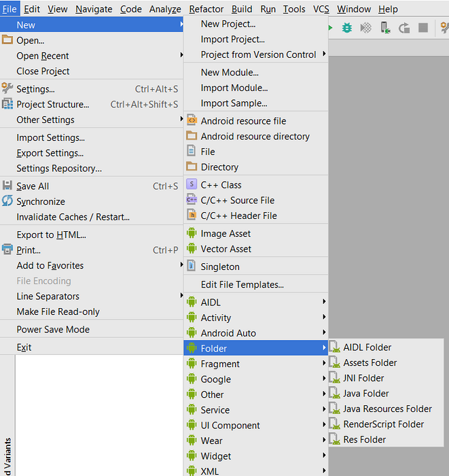449x476 pixels.
Task: Select Assets Folder in Folder submenu
Action: [370, 363]
